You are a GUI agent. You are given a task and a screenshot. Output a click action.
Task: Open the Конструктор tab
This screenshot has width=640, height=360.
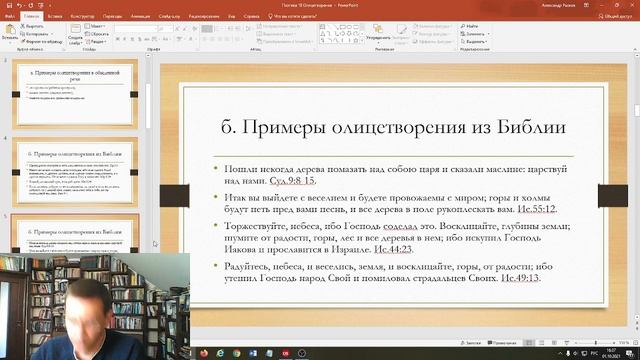coord(82,16)
